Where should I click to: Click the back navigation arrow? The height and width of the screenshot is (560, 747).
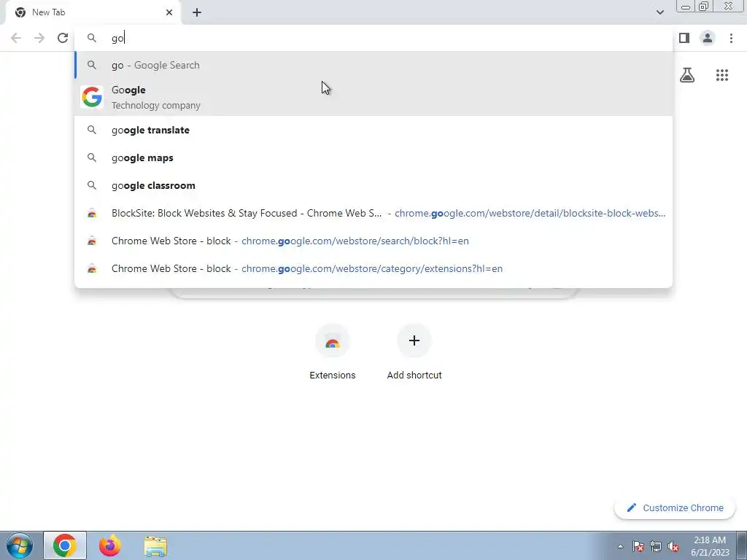tap(16, 38)
